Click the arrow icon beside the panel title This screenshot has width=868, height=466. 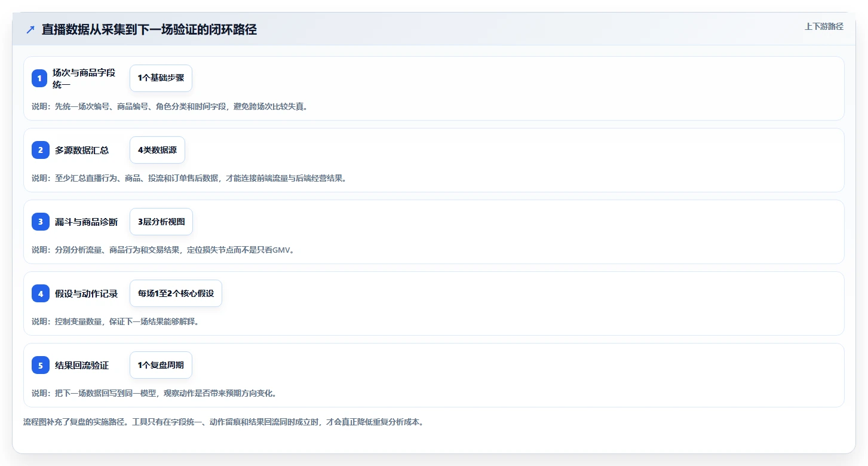click(x=30, y=29)
